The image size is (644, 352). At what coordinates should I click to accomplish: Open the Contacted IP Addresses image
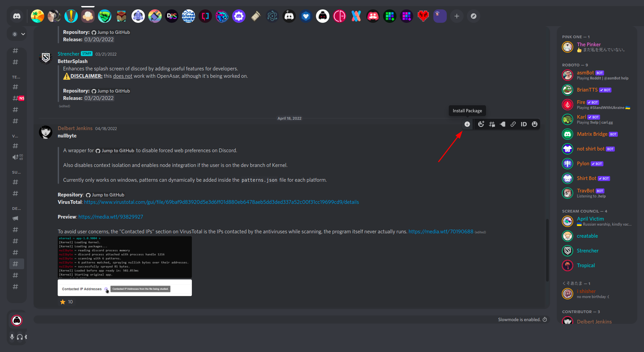coord(125,288)
